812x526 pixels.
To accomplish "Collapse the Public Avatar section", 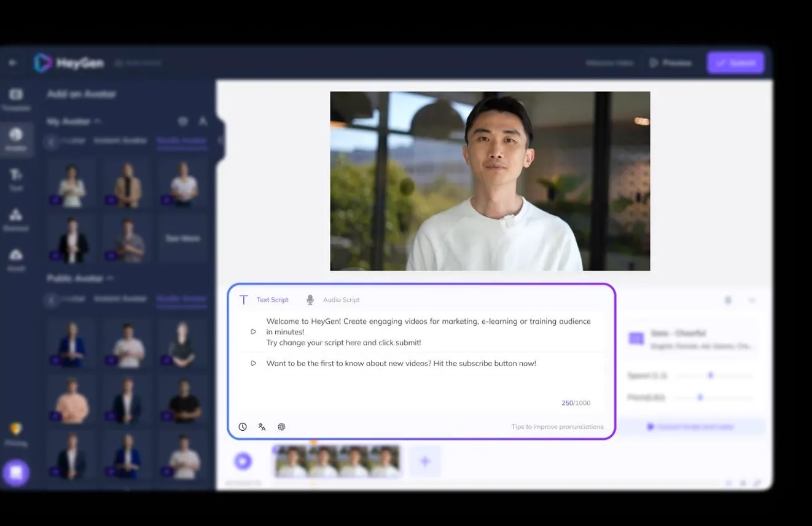I will point(110,278).
